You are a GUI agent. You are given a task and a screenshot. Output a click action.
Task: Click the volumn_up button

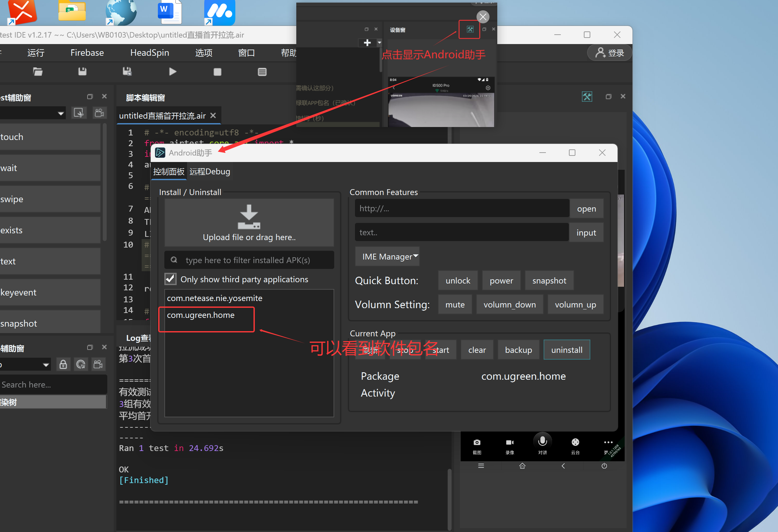[575, 305]
